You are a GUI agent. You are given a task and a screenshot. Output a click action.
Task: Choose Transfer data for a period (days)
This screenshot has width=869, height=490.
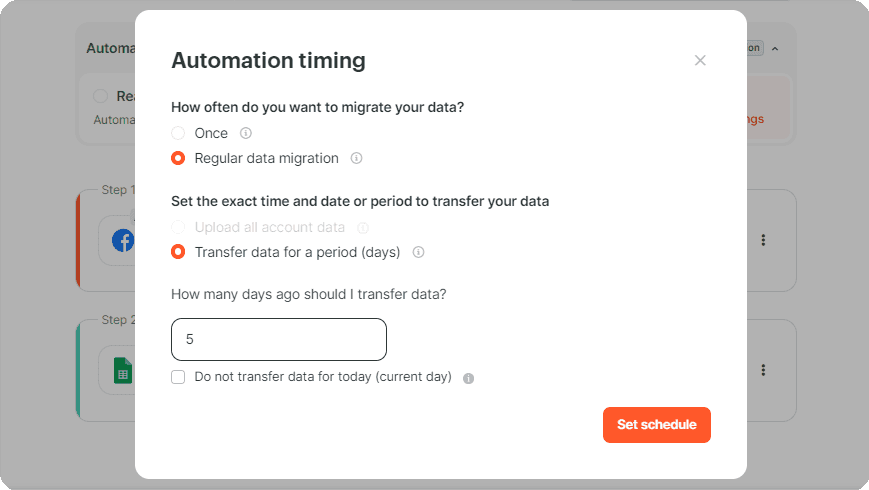pyautogui.click(x=178, y=252)
